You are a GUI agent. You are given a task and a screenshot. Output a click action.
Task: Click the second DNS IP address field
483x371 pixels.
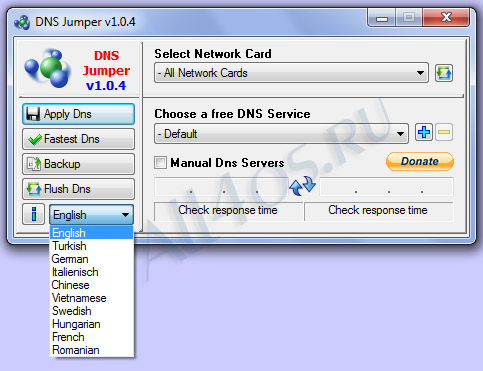coord(386,187)
